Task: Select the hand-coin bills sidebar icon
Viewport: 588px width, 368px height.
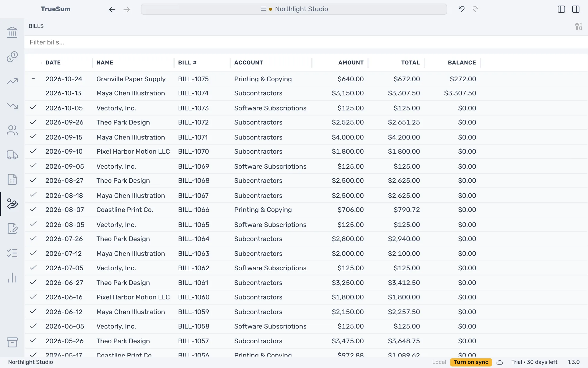Action: pos(12,204)
